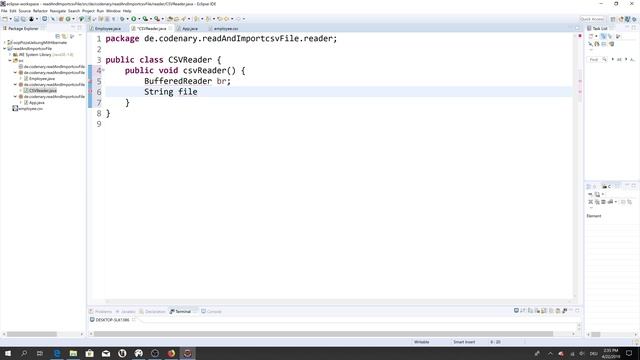Toggle code folding at line 4
This screenshot has width=640, height=360.
103,70
